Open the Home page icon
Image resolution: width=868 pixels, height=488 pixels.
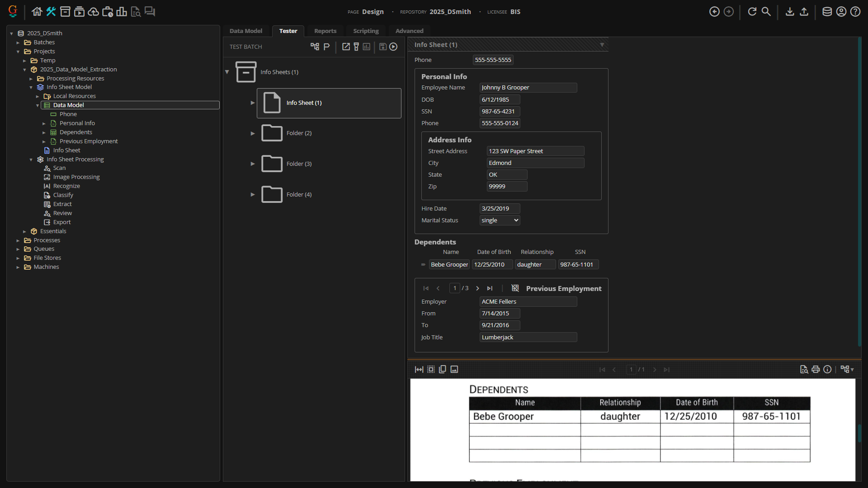coord(37,12)
